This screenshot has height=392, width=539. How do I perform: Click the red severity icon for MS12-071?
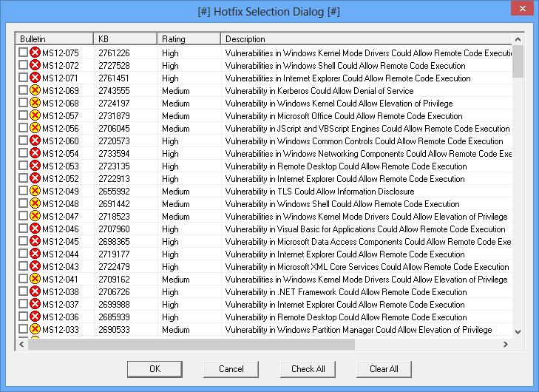coord(35,78)
